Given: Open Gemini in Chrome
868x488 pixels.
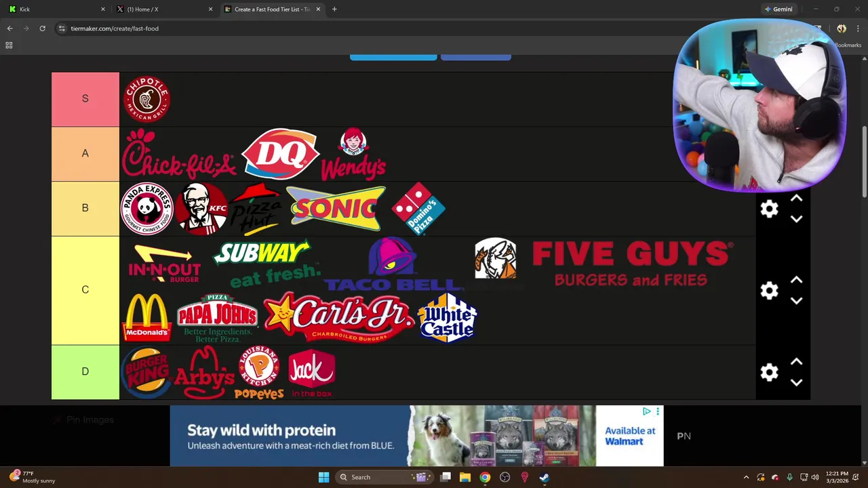Looking at the screenshot, I should 778,9.
